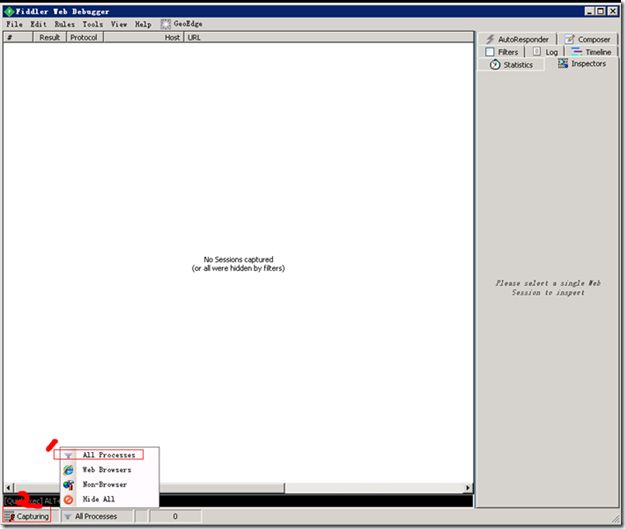Maximize the Fiddler window
Screen dimensions: 625x529
click(600, 11)
